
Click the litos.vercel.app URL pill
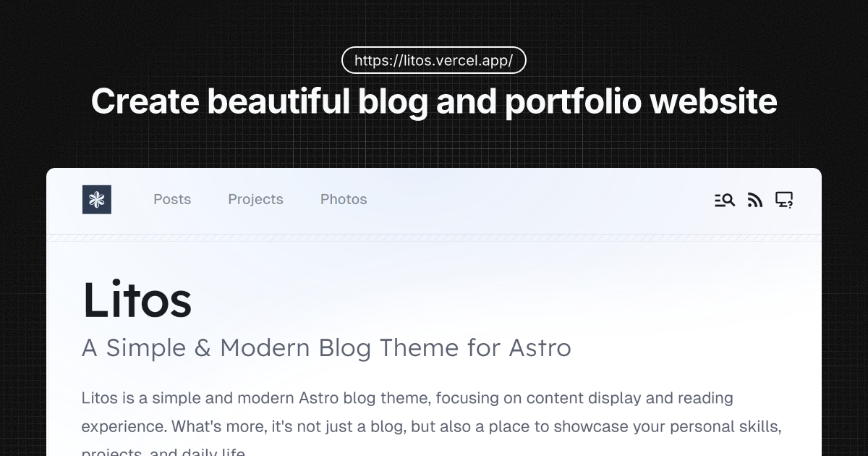point(434,61)
